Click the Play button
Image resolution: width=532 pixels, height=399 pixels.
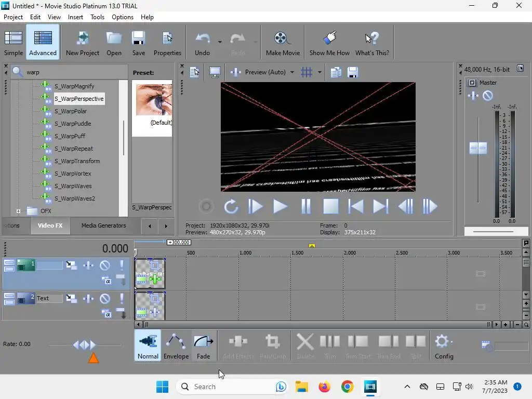click(280, 206)
